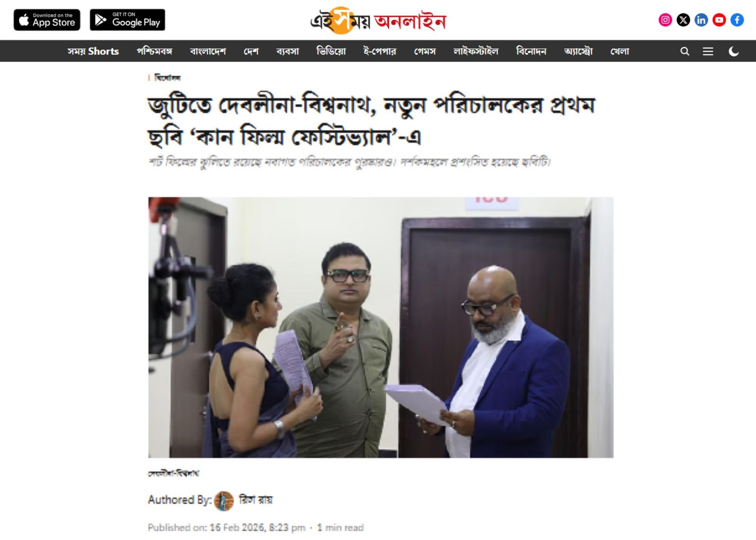This screenshot has height=540, width=756.
Task: Open the বাংলাদেশ section
Action: pyautogui.click(x=208, y=51)
